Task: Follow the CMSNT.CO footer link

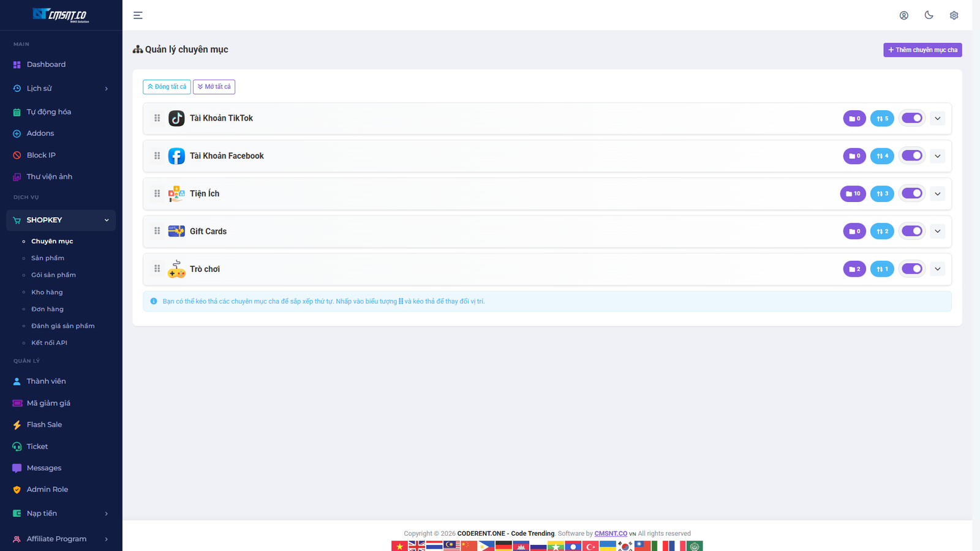Action: click(x=610, y=534)
